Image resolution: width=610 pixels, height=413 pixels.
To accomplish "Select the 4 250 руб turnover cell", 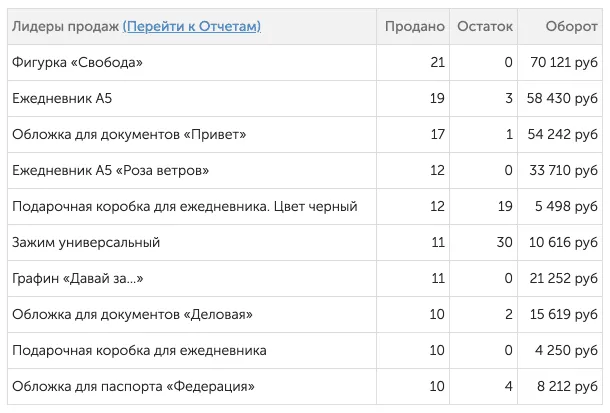I will pyautogui.click(x=566, y=350).
